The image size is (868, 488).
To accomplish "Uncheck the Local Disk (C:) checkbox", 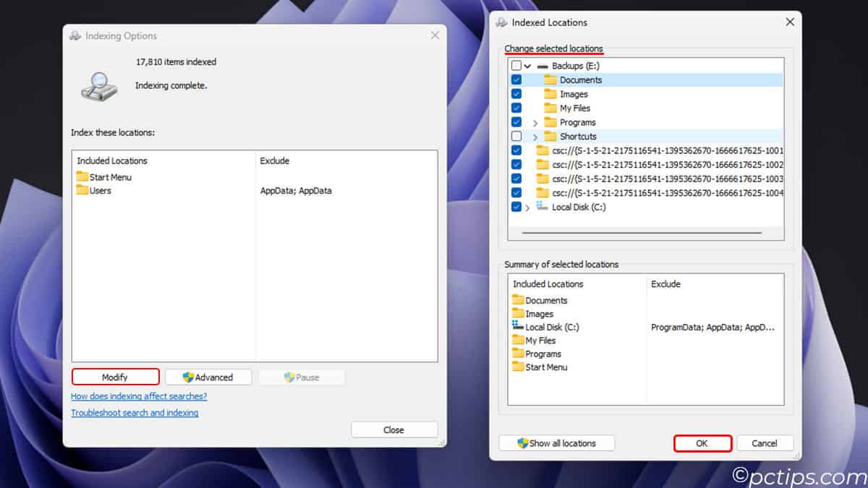I will [x=516, y=207].
